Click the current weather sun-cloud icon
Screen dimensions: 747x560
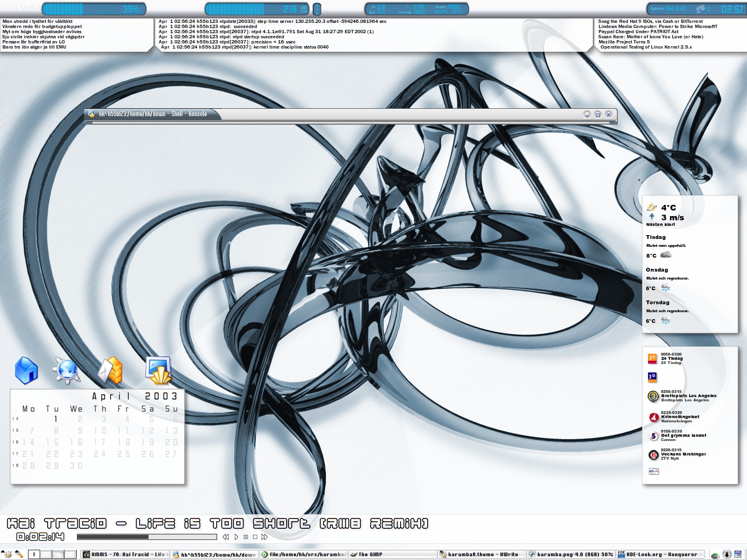(x=652, y=207)
